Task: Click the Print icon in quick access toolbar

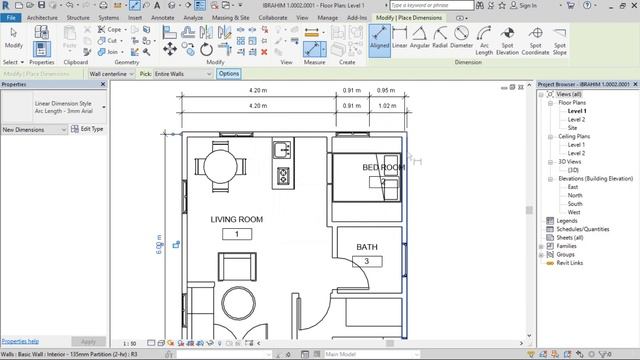Action: 103,5
